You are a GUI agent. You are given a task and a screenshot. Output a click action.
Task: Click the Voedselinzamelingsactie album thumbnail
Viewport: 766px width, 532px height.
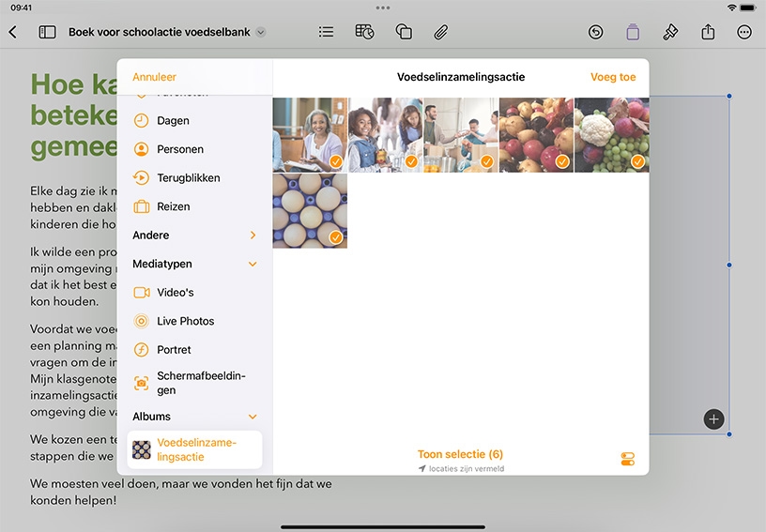(142, 449)
